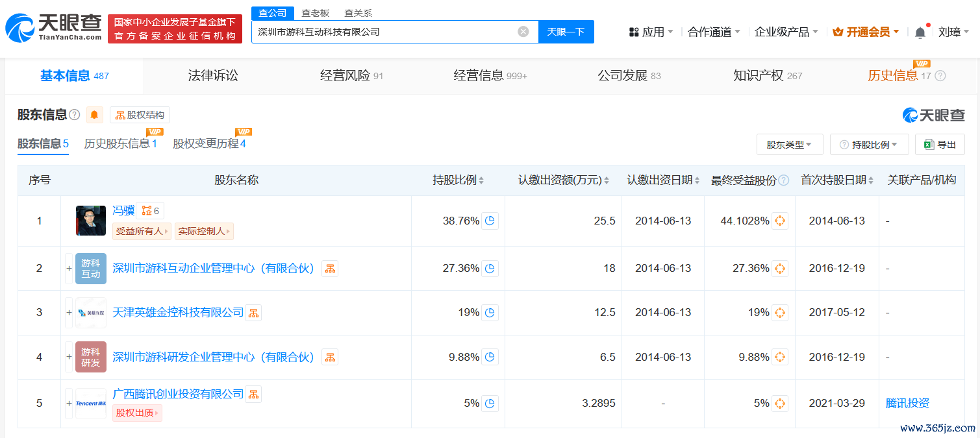Open pie chart icon for 冯骥 38.76% stake
Viewport: 980px width, 438px height.
click(x=490, y=221)
